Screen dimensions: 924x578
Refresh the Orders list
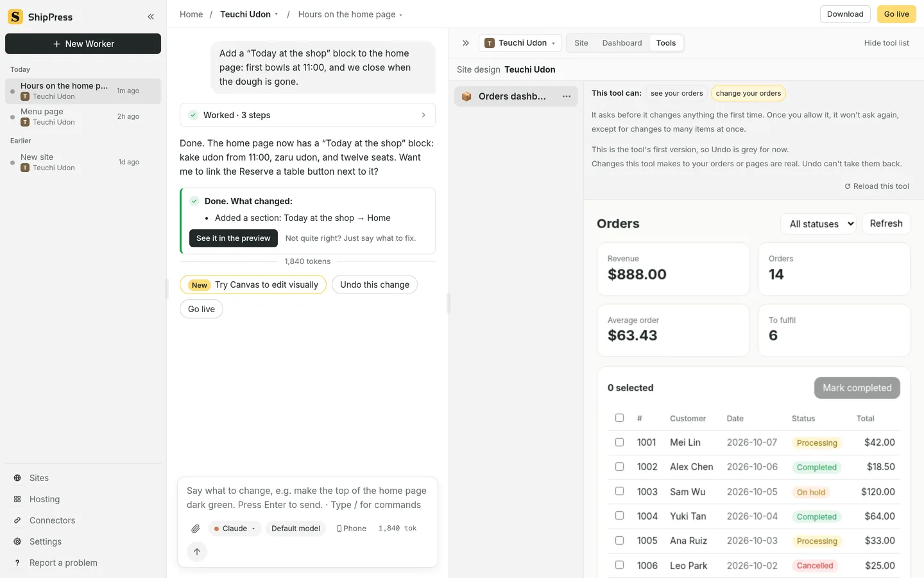click(x=886, y=223)
